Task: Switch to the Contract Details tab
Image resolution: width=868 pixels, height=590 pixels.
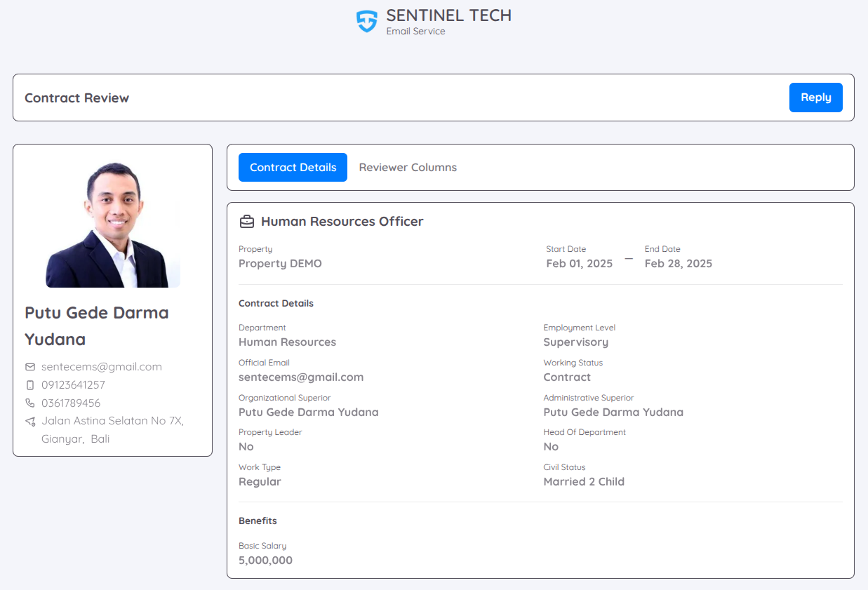Action: (293, 168)
